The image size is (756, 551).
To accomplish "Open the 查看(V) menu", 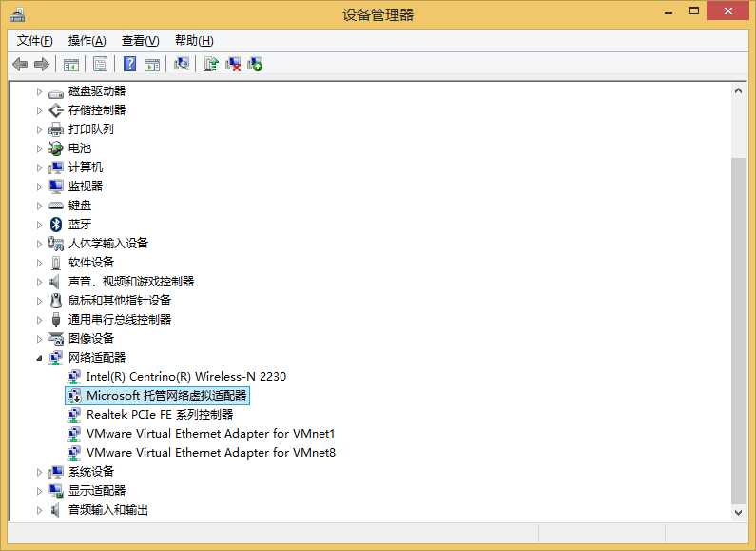I will (x=140, y=41).
